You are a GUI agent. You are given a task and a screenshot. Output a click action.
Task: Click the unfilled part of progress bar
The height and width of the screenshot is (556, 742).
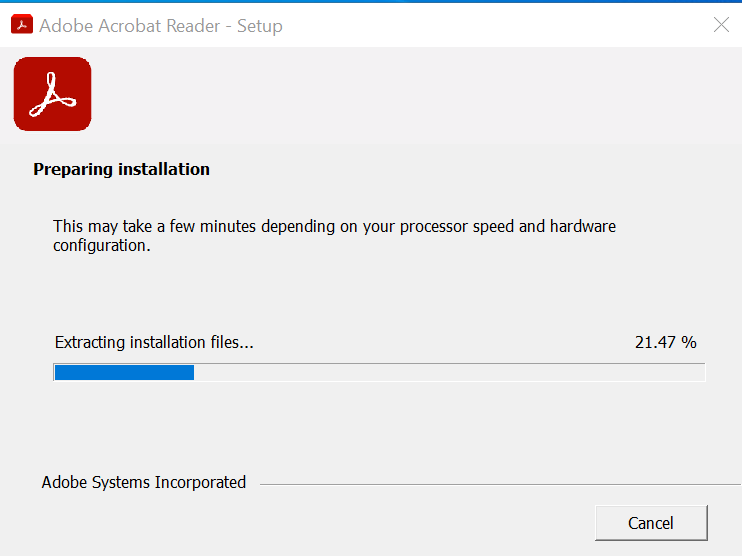point(450,373)
